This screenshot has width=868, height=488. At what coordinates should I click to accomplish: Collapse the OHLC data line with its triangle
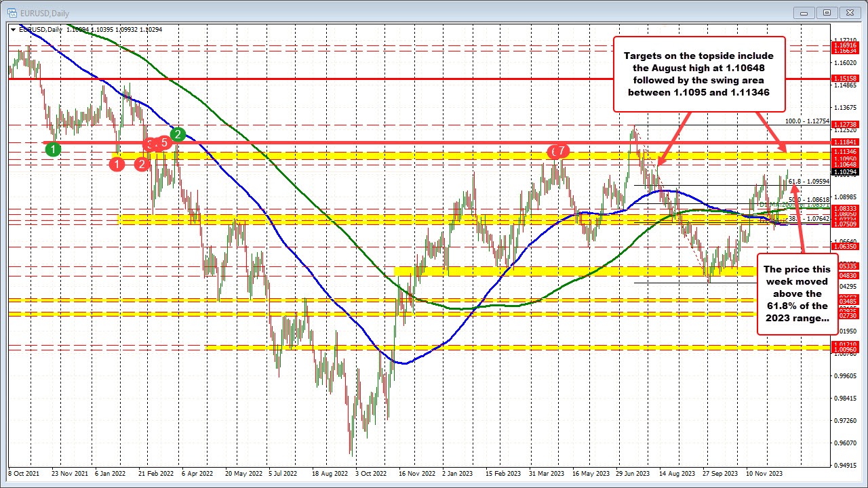click(12, 29)
